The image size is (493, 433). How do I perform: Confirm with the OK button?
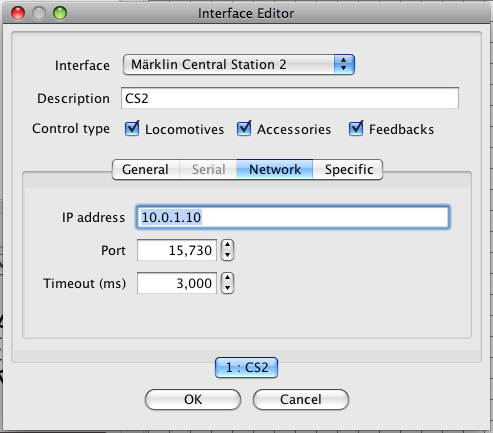pos(193,399)
